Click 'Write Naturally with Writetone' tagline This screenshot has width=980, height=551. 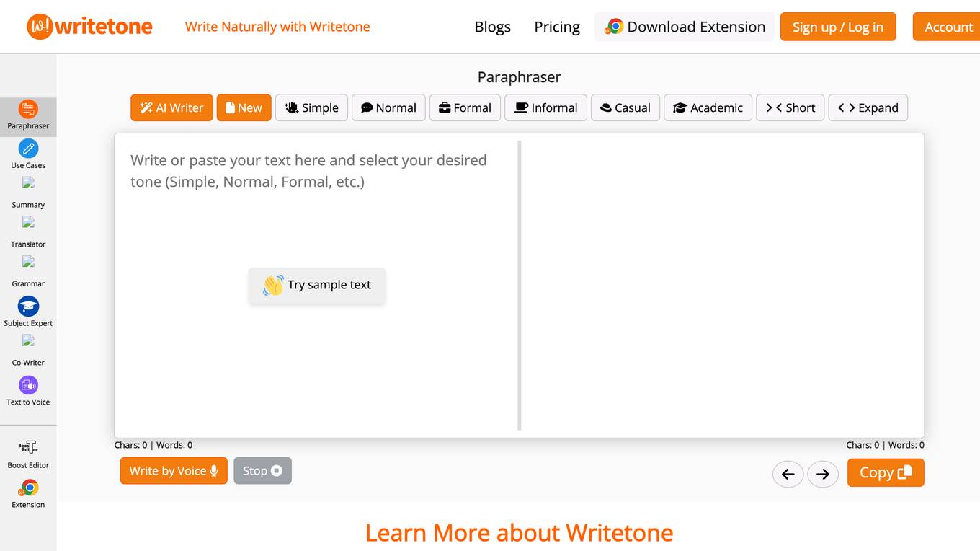[x=277, y=27]
